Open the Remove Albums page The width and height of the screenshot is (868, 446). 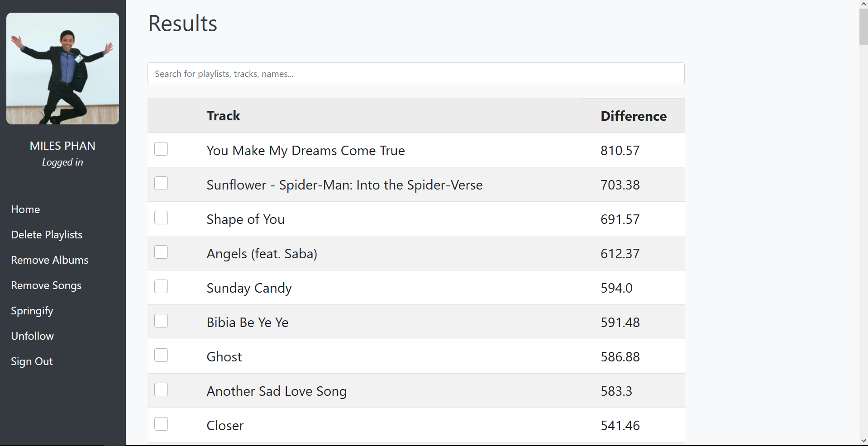(x=50, y=260)
